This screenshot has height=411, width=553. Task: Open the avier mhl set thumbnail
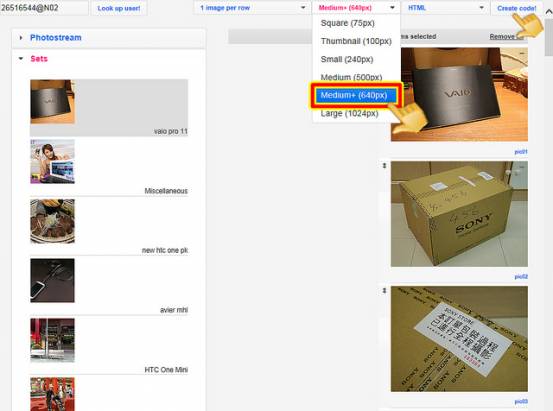point(53,280)
